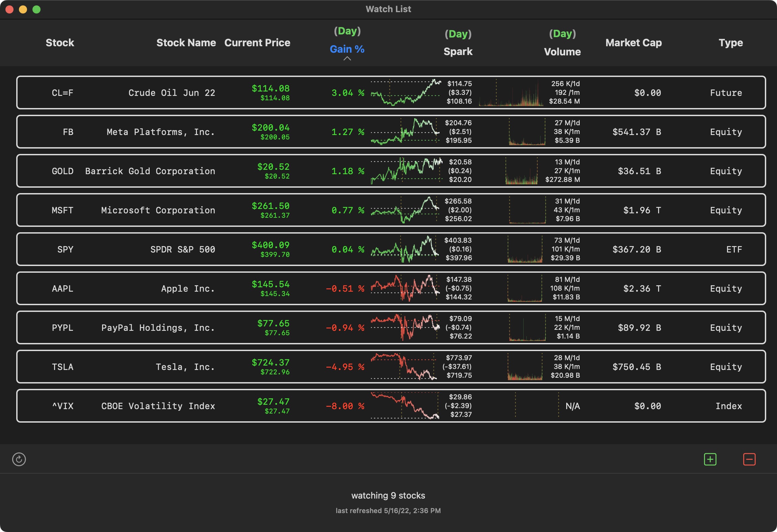Click the Crude Oil Jun 22 name
This screenshot has height=532, width=777.
(x=172, y=93)
